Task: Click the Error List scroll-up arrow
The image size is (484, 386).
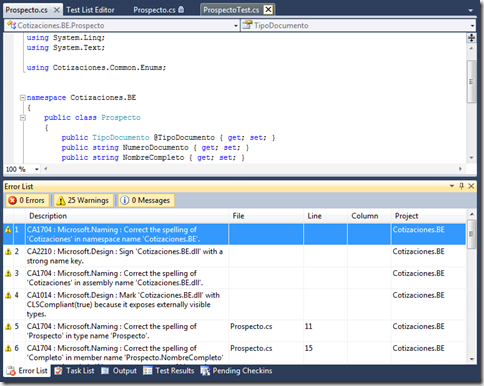Action: click(471, 214)
